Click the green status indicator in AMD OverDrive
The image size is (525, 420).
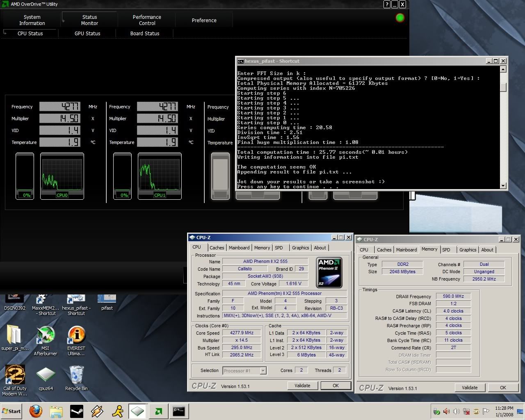400,18
